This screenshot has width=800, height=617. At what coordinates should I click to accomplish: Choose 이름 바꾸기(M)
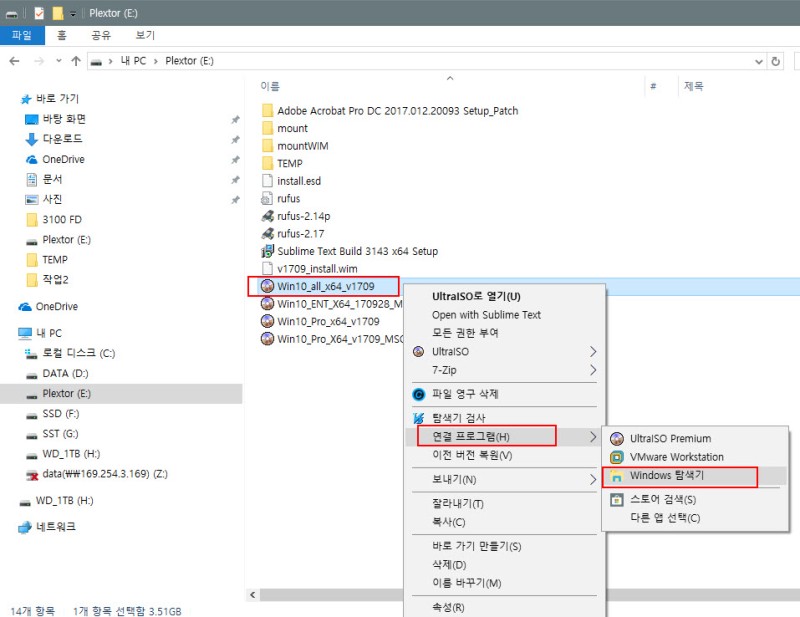(x=503, y=583)
